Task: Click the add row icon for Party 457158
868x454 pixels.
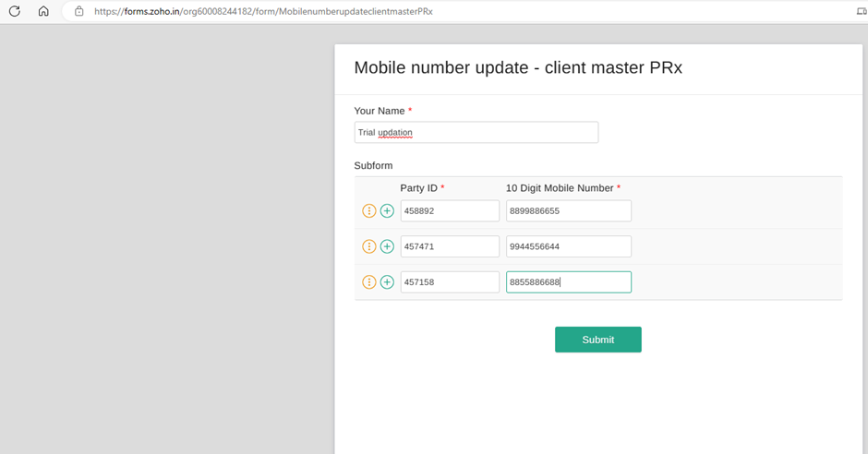Action: (387, 282)
